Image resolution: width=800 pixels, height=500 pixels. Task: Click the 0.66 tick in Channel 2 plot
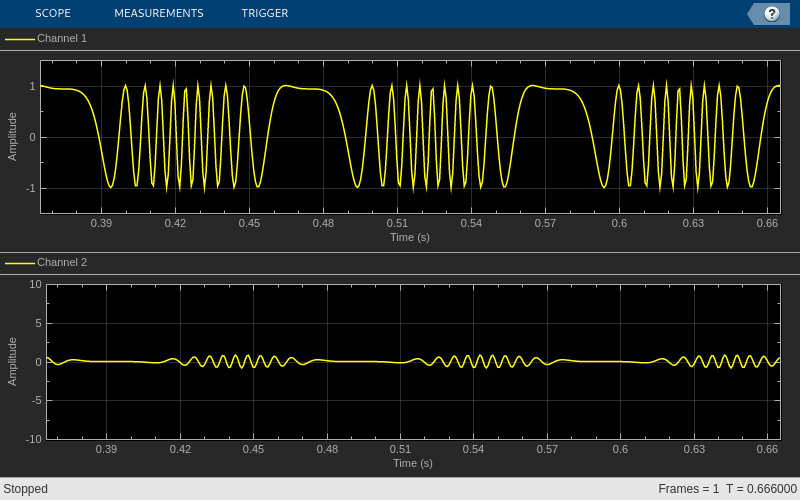[767, 449]
